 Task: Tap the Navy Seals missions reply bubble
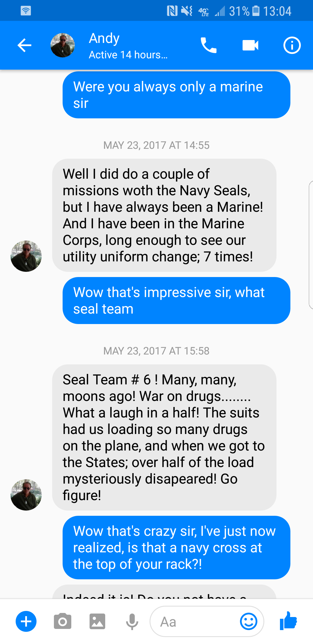pos(164,215)
